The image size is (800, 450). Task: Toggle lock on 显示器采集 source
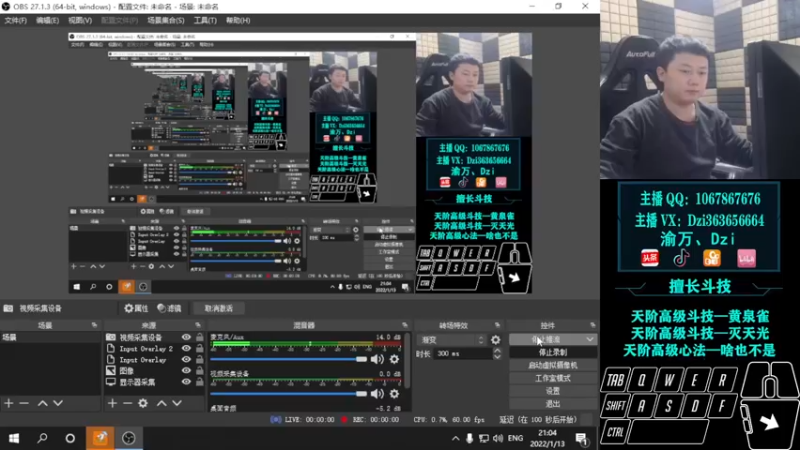[x=199, y=382]
